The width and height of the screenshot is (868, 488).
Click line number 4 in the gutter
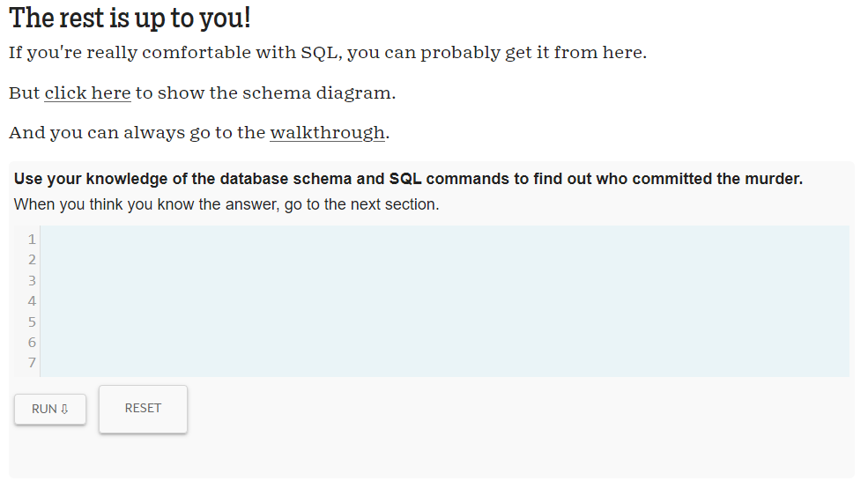click(32, 301)
